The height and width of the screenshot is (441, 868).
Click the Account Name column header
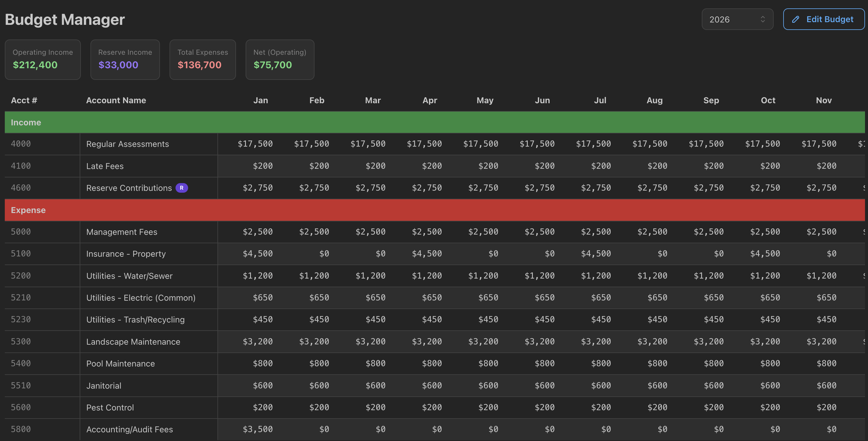click(x=116, y=100)
